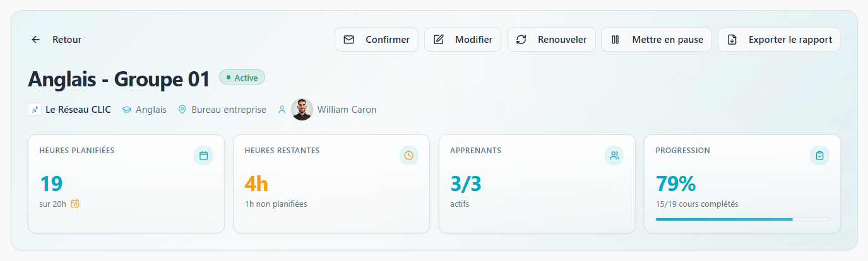
Task: Open the Modifier edit button
Action: 463,40
